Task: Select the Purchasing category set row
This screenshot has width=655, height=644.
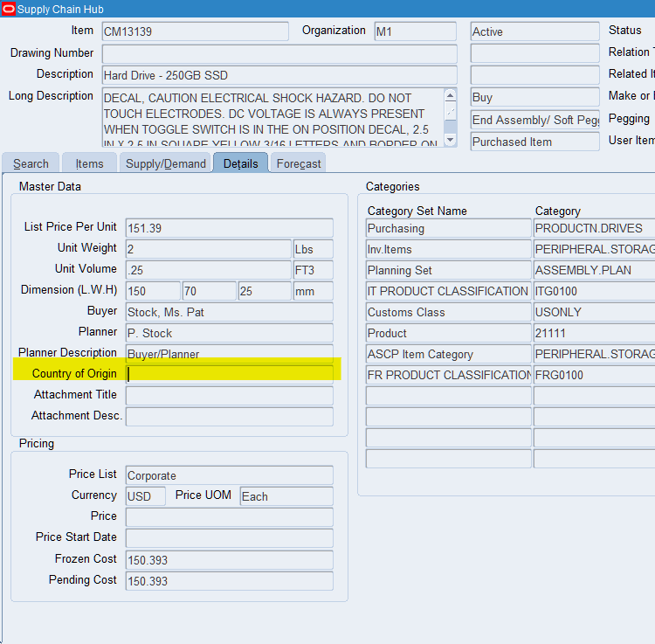Action: [449, 228]
